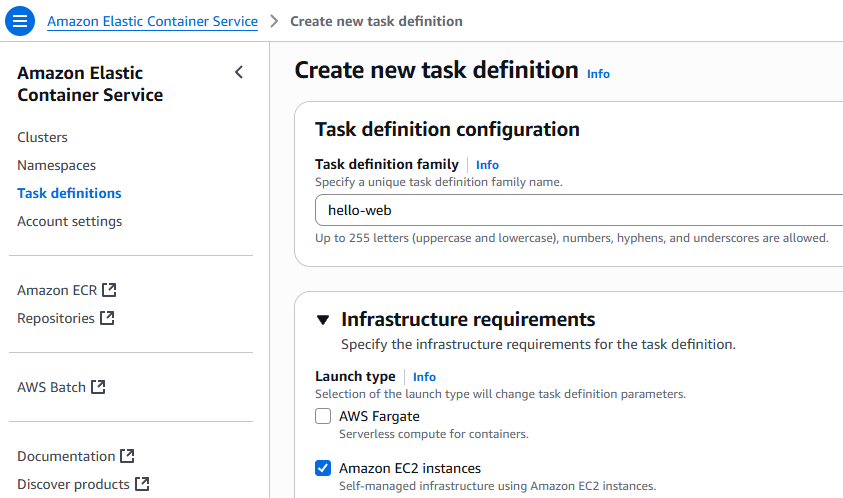
Task: Click the external link icon beside AWS Batch
Action: click(x=98, y=387)
